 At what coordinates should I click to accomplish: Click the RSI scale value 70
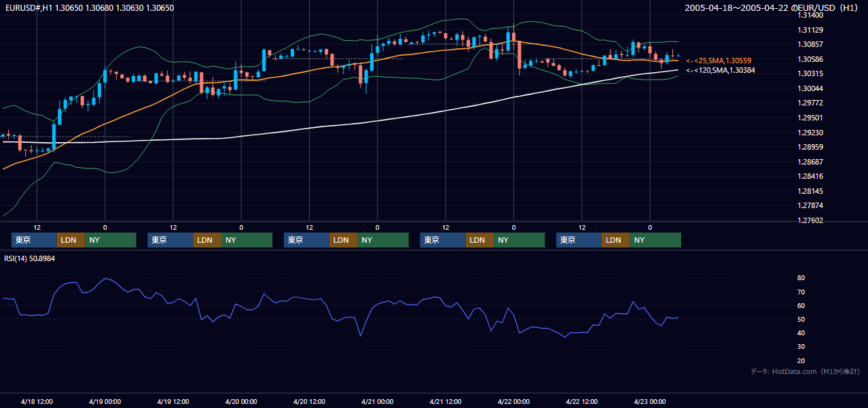point(801,292)
